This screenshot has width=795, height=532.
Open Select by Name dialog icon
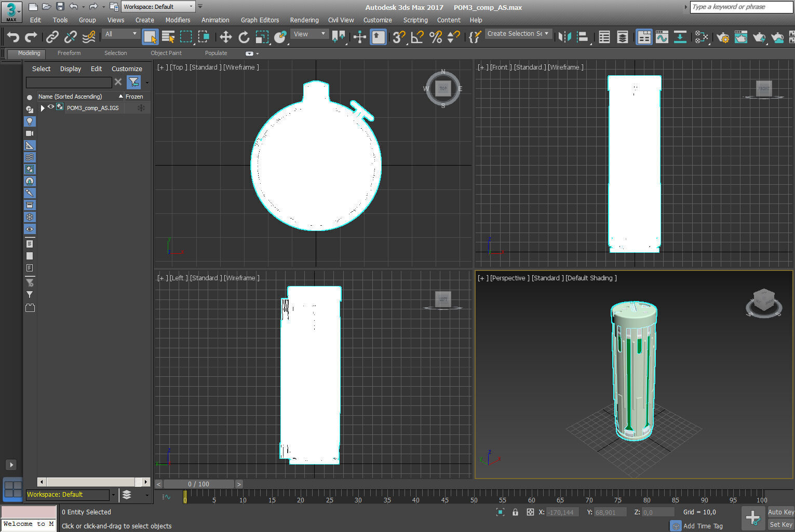pos(168,36)
